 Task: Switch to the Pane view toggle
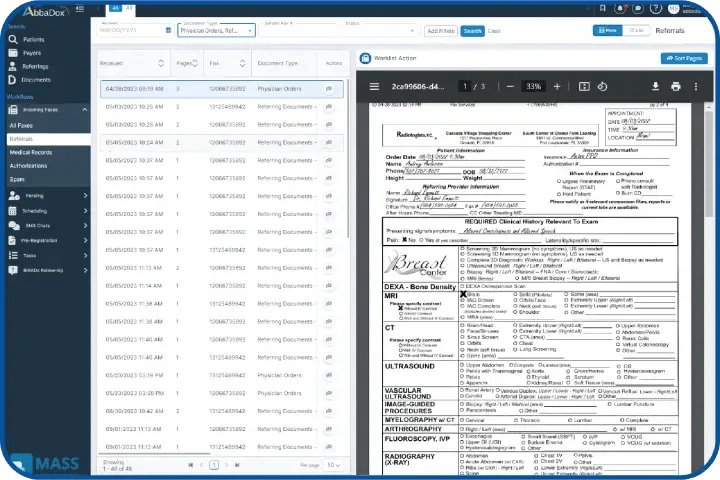click(609, 31)
